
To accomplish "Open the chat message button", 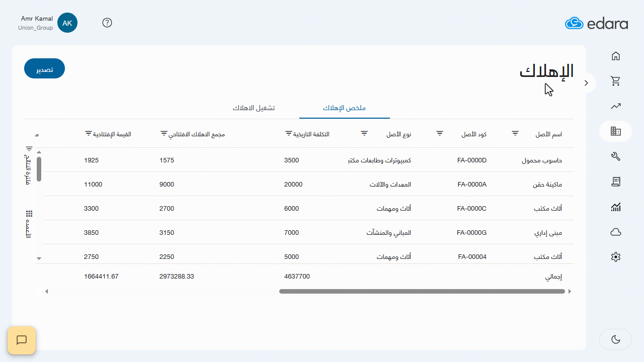I will click(x=22, y=340).
